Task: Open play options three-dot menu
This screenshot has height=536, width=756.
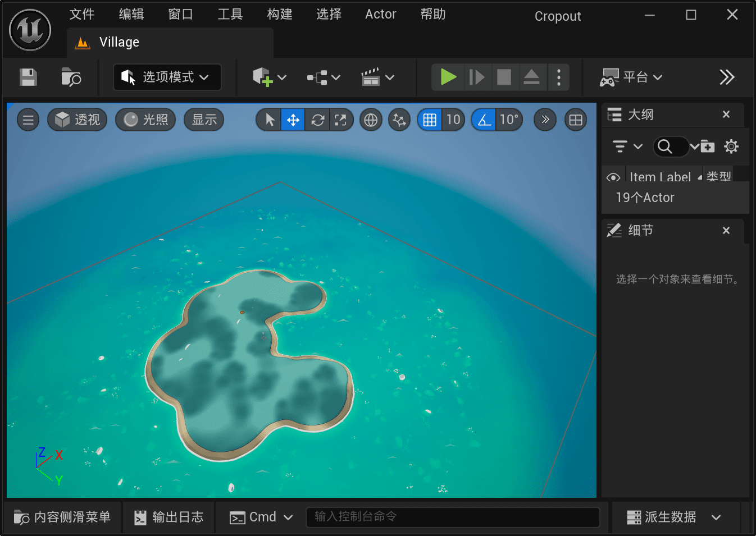Action: [558, 77]
